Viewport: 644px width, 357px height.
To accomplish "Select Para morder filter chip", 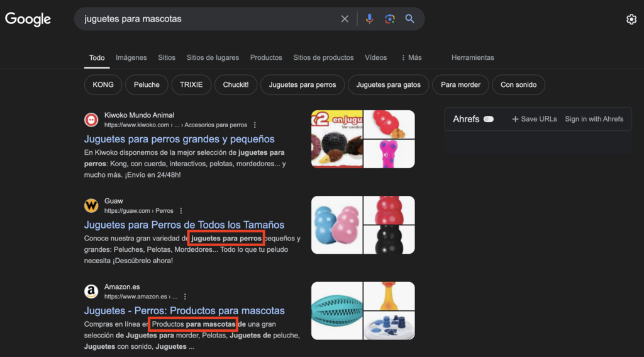I will coord(461,85).
